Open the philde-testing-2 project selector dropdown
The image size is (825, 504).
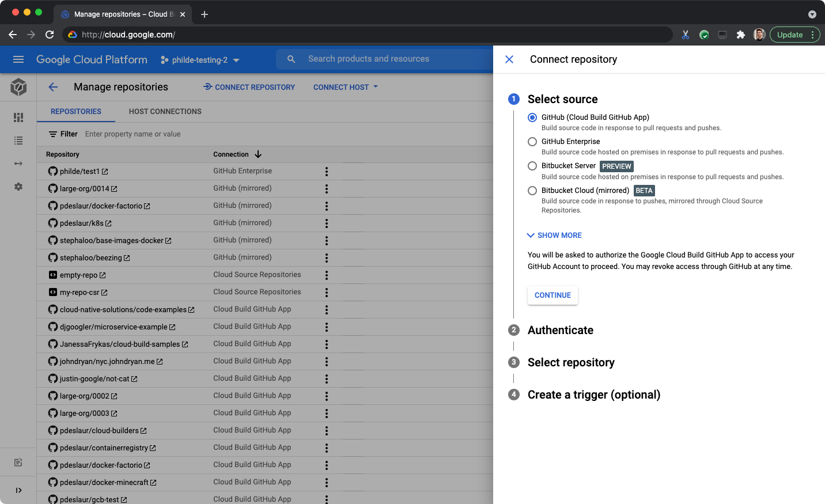200,60
